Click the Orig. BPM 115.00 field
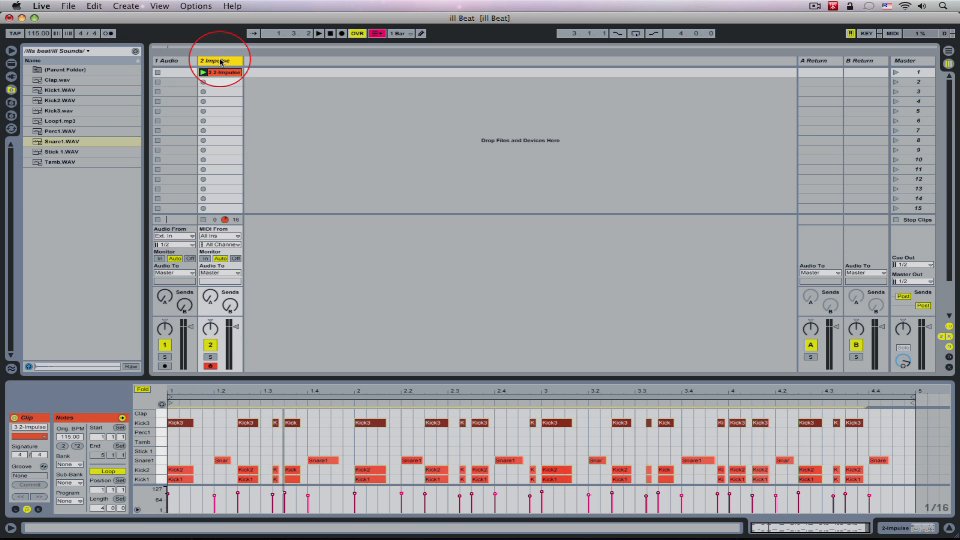 coord(69,437)
